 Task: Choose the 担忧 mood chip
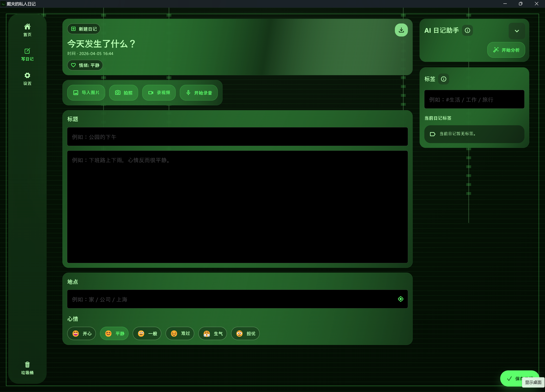(x=245, y=333)
